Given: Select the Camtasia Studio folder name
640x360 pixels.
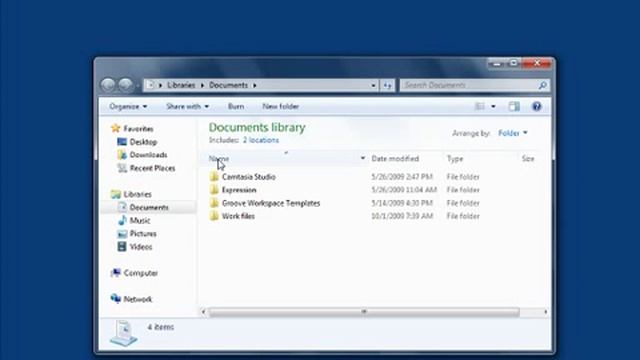Looking at the screenshot, I should click(x=249, y=177).
